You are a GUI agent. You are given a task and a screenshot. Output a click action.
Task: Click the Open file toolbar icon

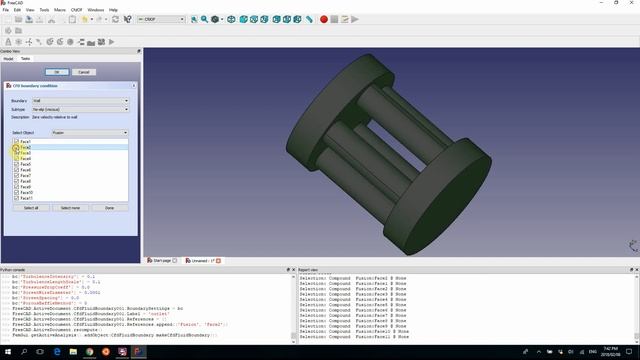(x=18, y=19)
